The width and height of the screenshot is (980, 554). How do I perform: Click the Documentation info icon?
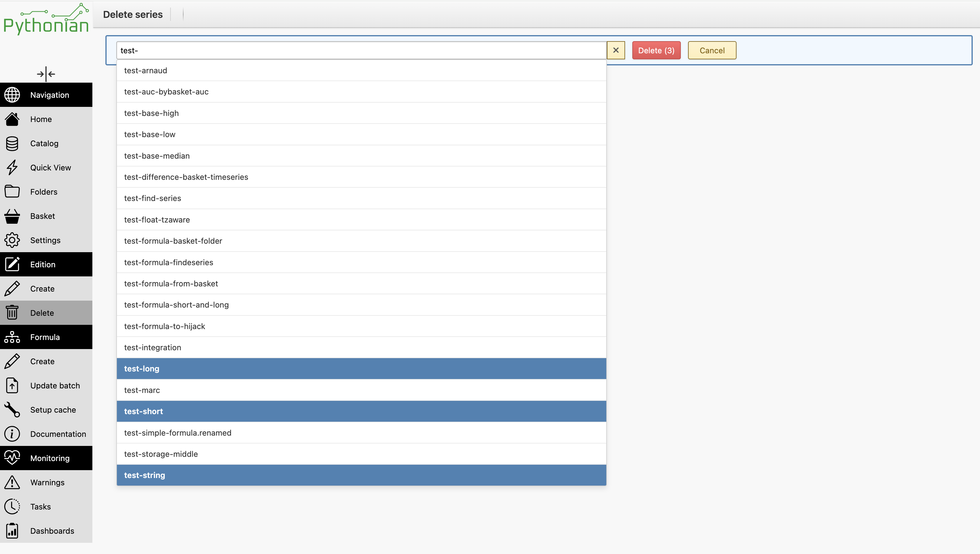coord(12,434)
